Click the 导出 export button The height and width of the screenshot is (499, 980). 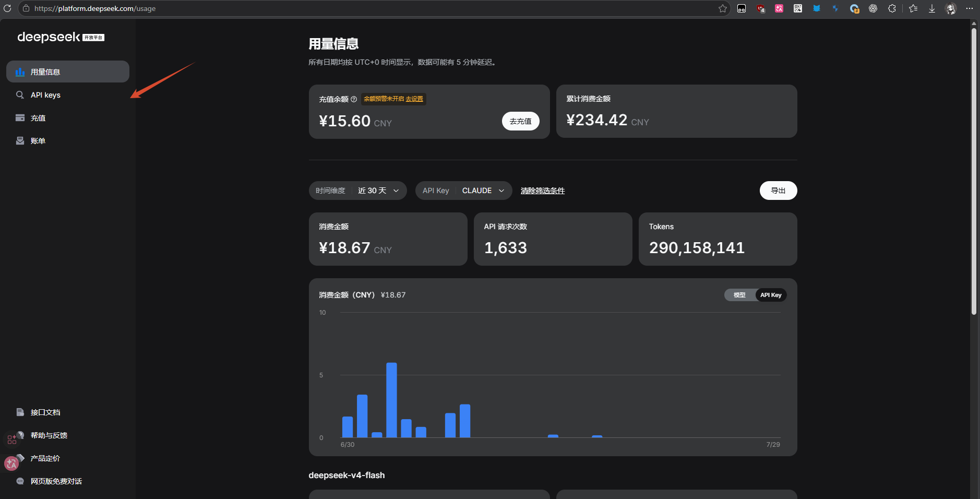(779, 191)
